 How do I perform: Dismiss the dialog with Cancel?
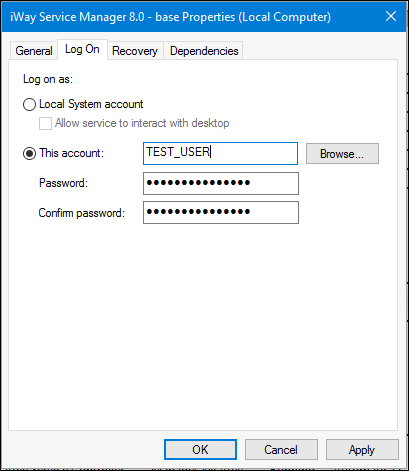coord(281,450)
